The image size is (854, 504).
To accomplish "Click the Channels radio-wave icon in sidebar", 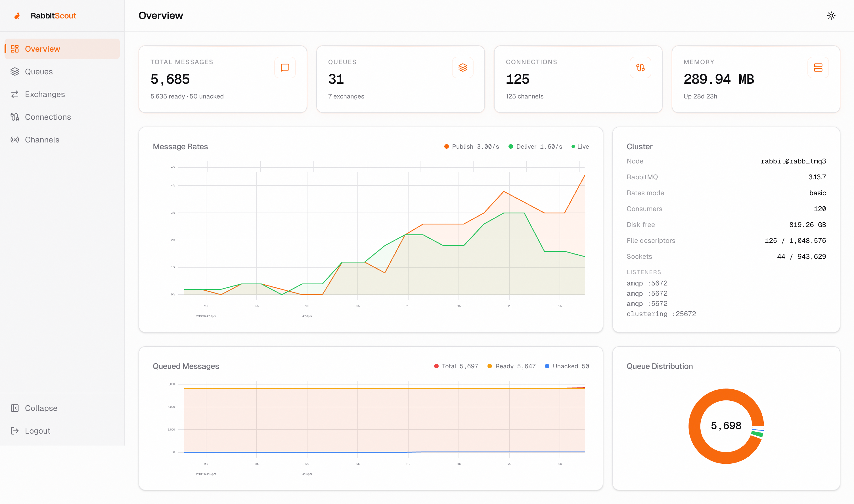I will tap(14, 140).
